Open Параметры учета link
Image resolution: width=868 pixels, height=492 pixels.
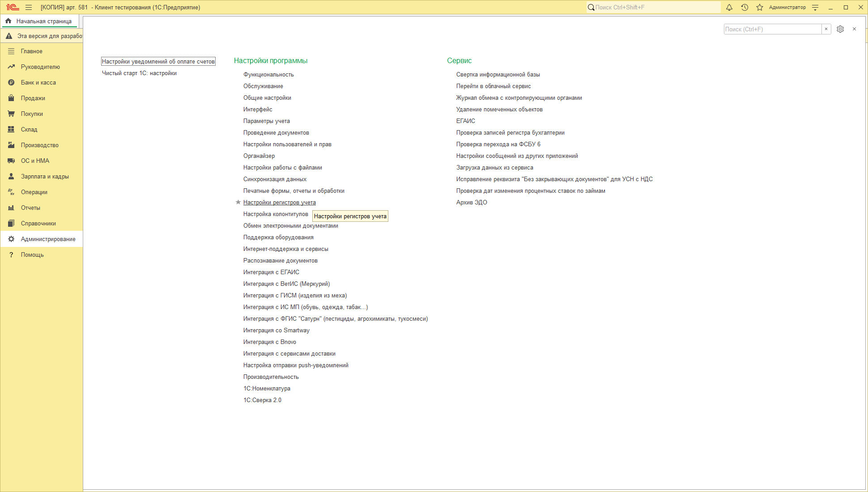pos(267,121)
